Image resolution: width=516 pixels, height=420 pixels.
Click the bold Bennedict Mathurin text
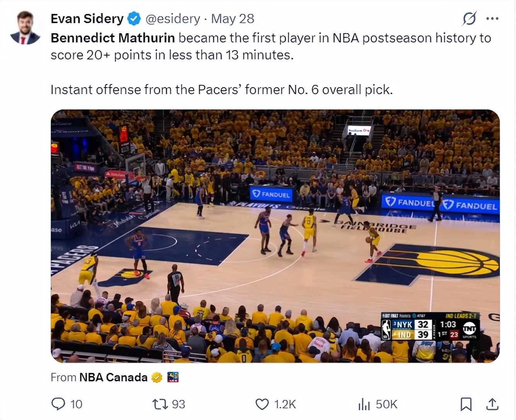[113, 38]
